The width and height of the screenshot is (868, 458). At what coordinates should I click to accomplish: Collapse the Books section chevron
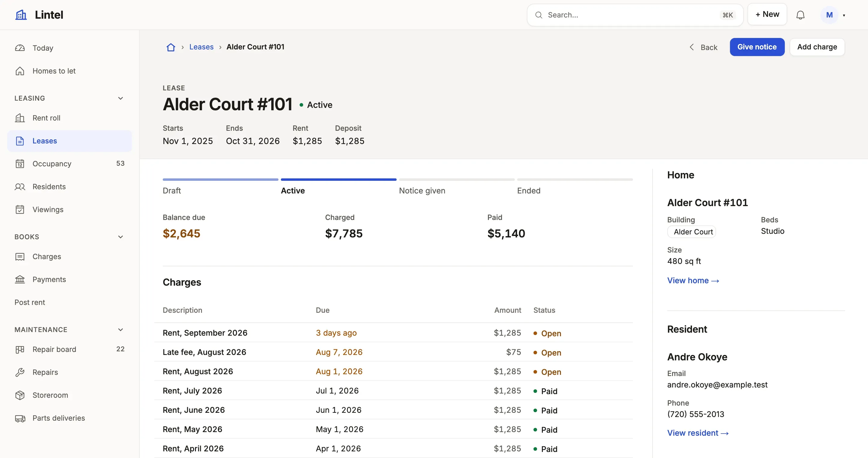[120, 237]
